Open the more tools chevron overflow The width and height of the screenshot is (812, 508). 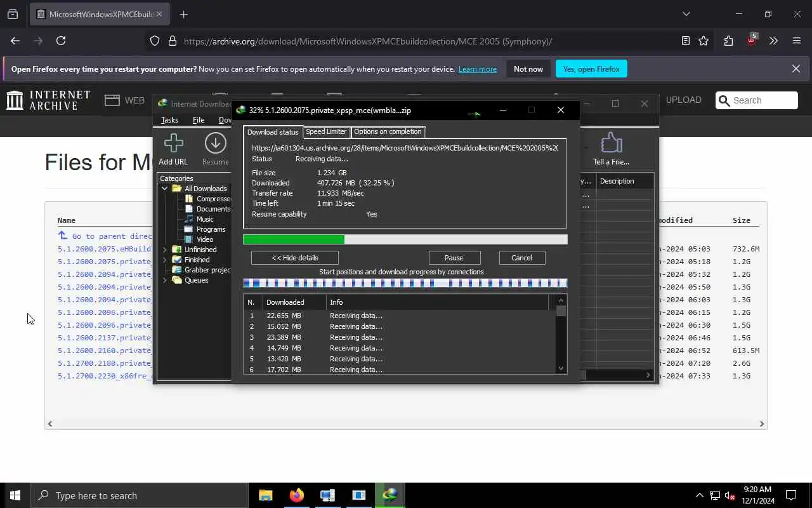coord(773,41)
